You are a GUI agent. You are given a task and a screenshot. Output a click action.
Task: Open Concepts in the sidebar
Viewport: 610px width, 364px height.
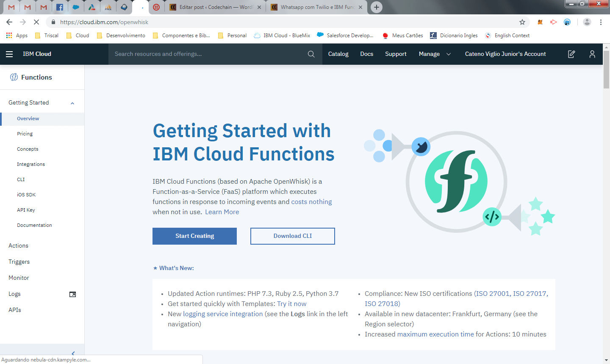point(28,149)
